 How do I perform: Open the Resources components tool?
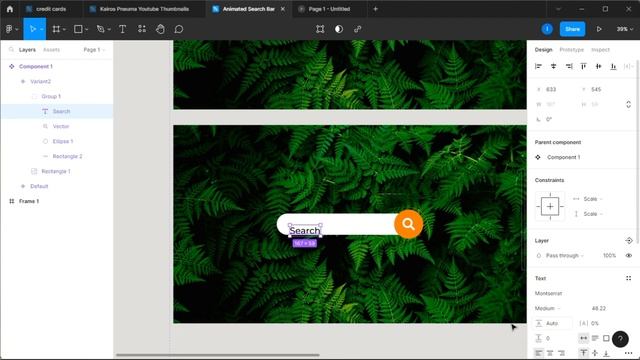coord(142,29)
